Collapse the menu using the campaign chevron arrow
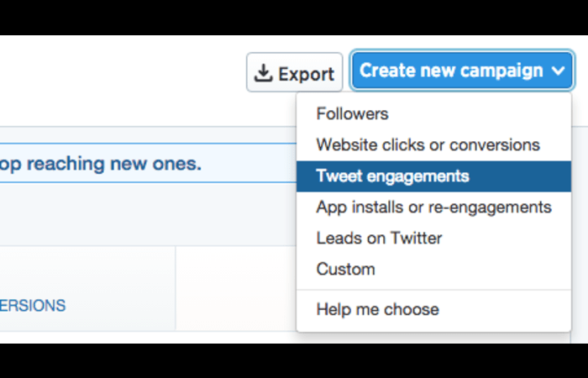The height and width of the screenshot is (378, 588). point(558,70)
